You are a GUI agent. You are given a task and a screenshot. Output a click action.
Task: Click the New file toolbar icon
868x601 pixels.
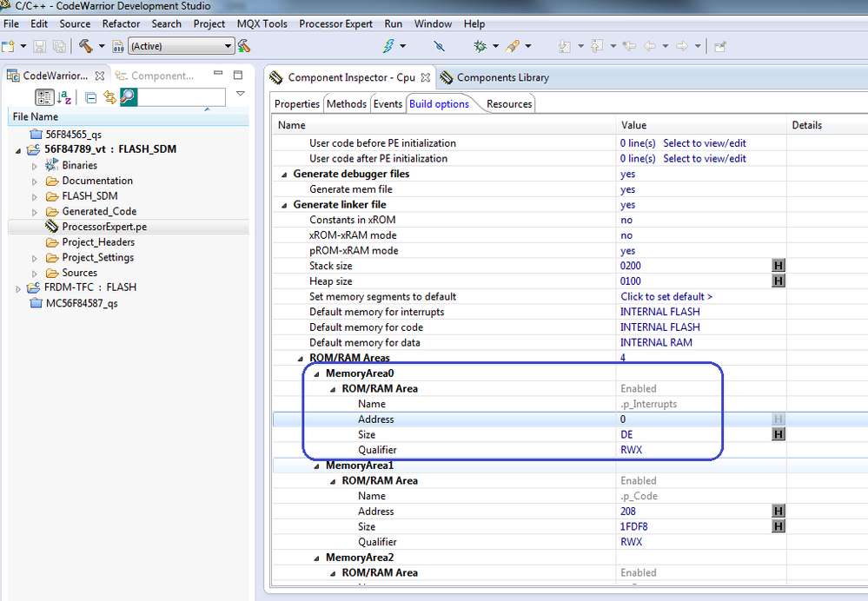pyautogui.click(x=9, y=46)
